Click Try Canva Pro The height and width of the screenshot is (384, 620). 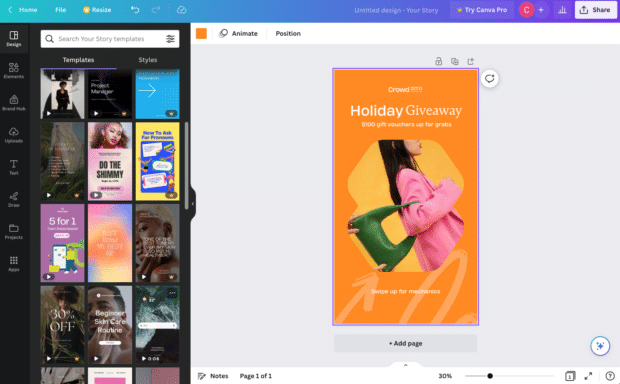(x=482, y=10)
